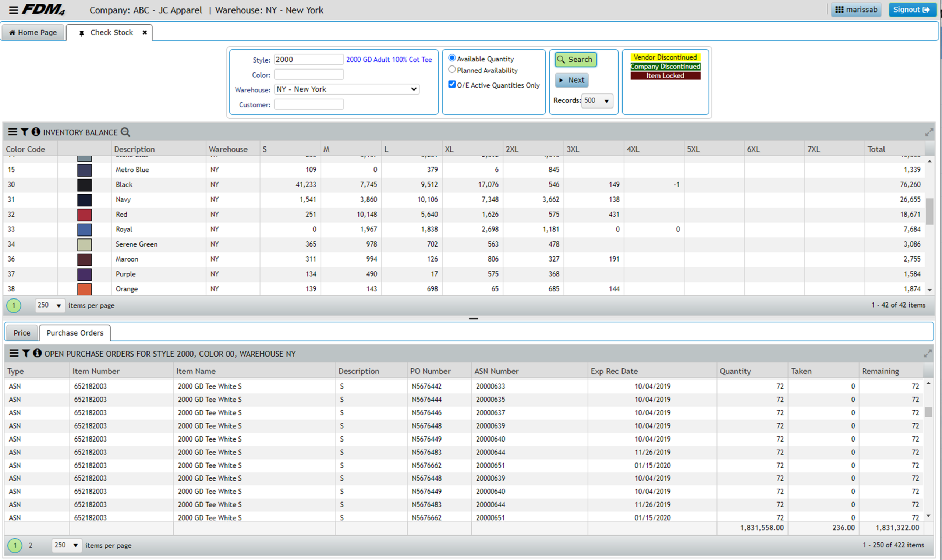Focus the Style input field
This screenshot has width=942, height=560.
pyautogui.click(x=309, y=59)
